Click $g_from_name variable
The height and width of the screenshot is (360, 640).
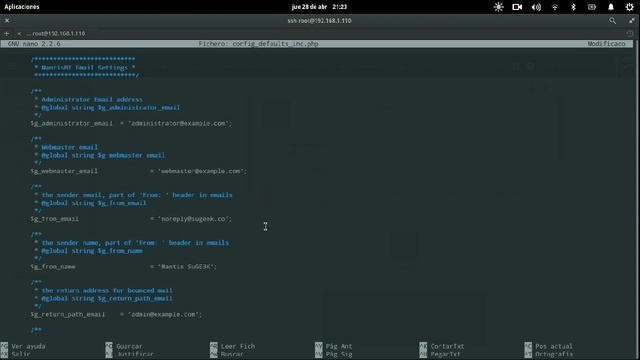pyautogui.click(x=53, y=267)
